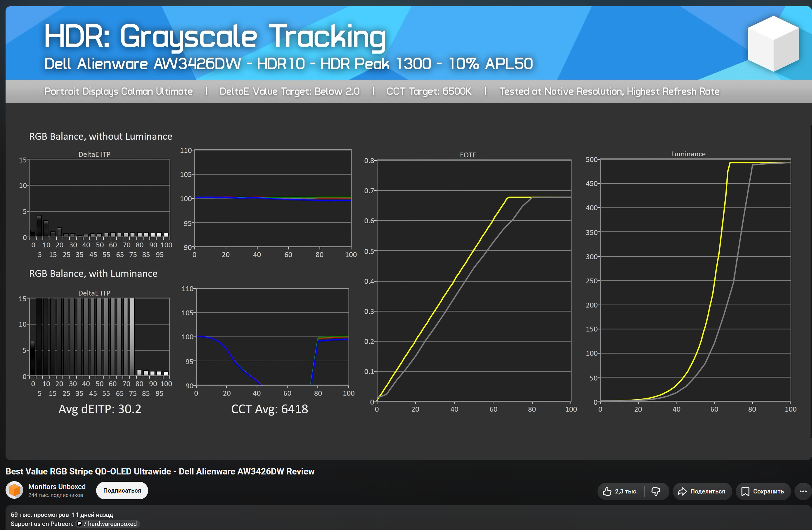This screenshot has height=530, width=812.
Task: Click the CCT Avg: 6418 value
Action: point(269,409)
